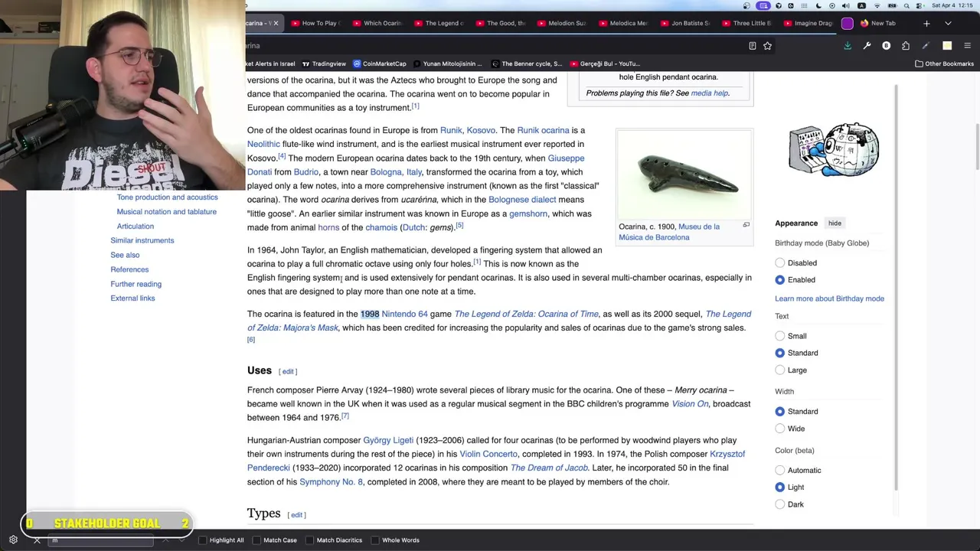This screenshot has width=980, height=551.
Task: Choose Large text size
Action: coord(779,370)
